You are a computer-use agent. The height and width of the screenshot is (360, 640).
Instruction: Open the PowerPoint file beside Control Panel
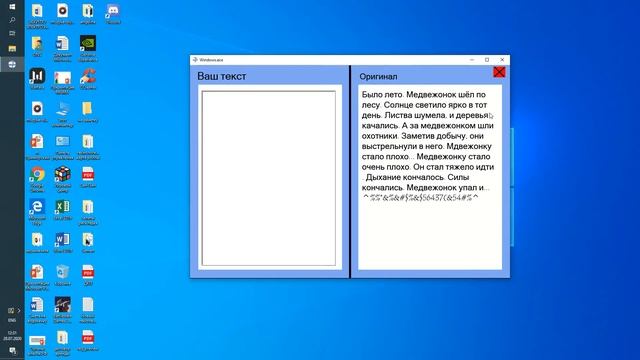(37, 147)
